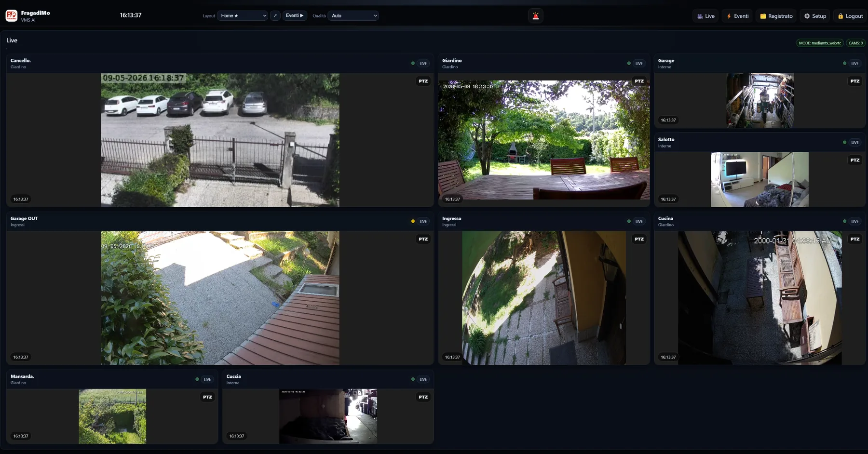Click PTZ button on Ingresso camera

click(639, 239)
